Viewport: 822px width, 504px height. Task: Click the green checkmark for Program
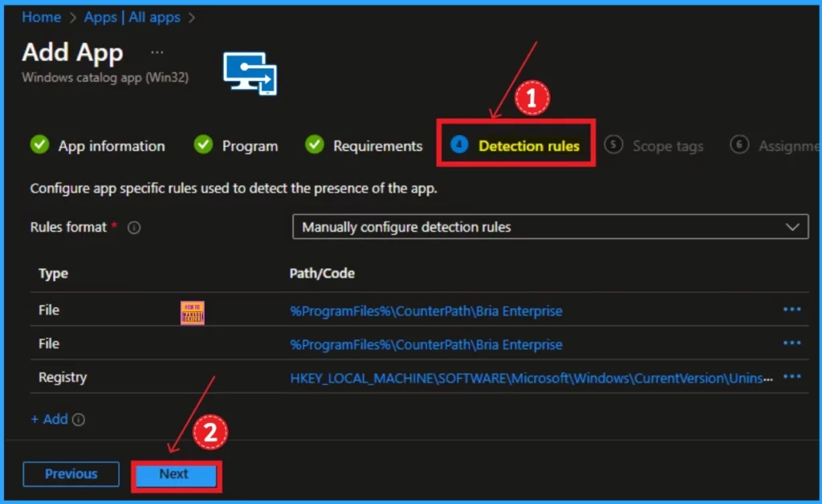click(203, 144)
